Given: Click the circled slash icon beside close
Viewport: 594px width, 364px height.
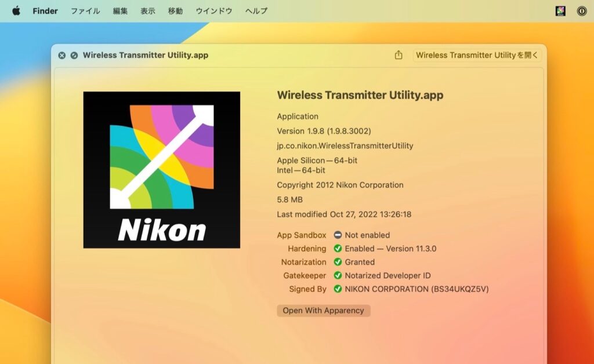Looking at the screenshot, I should pyautogui.click(x=74, y=55).
